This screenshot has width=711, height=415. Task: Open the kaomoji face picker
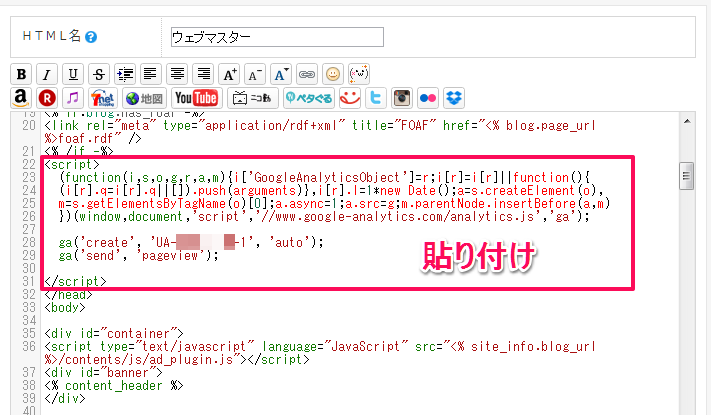click(x=359, y=73)
